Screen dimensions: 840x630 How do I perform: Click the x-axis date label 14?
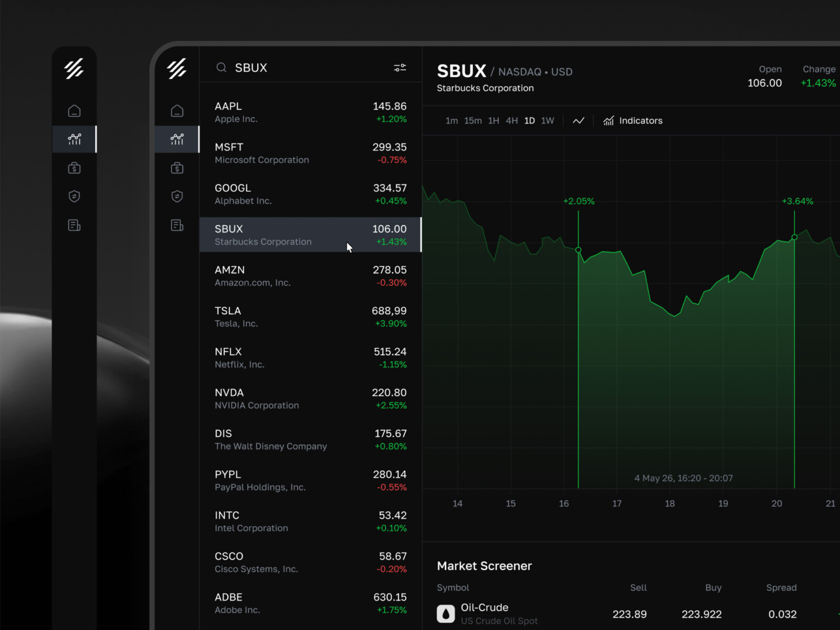pyautogui.click(x=457, y=503)
